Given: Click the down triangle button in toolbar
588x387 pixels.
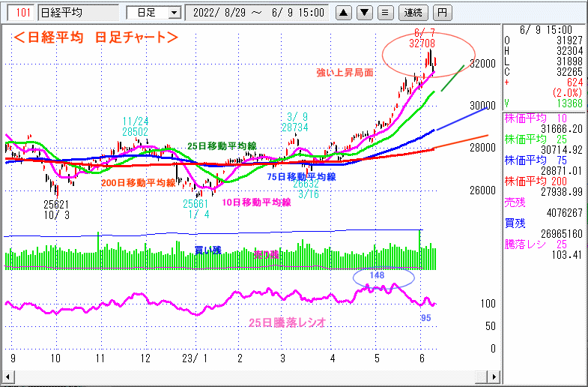Looking at the screenshot, I should (364, 13).
